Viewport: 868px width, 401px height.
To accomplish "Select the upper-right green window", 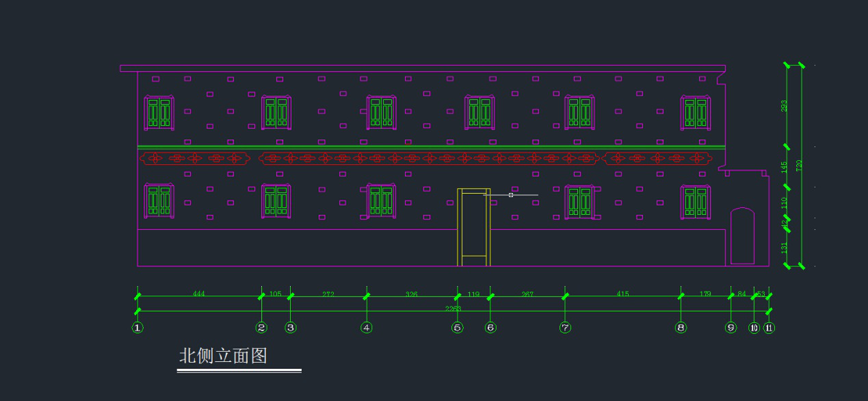I will (x=695, y=113).
